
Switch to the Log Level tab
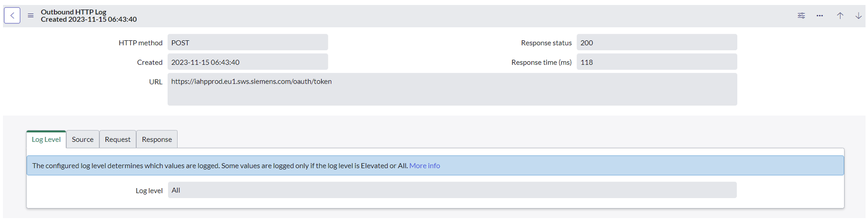coord(46,139)
